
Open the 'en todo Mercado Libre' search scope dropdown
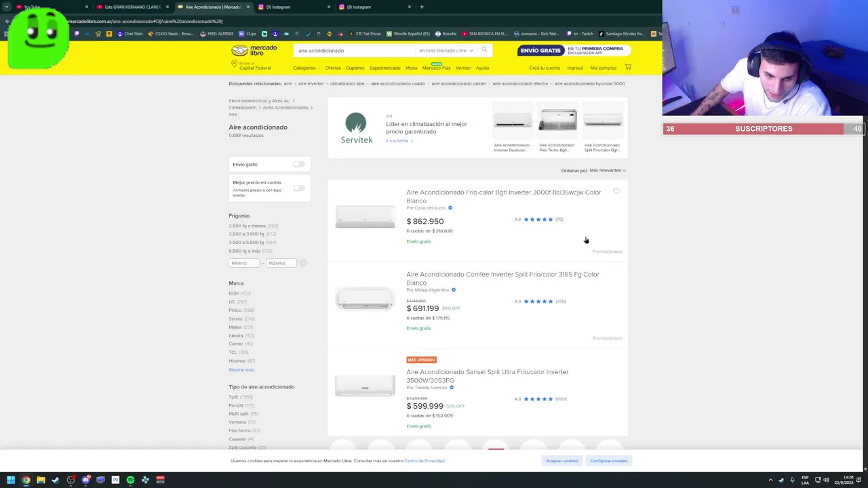point(446,50)
